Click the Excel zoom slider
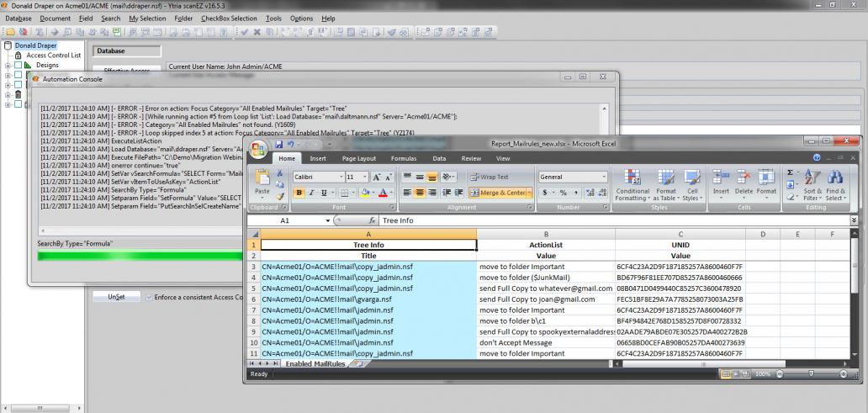 (810, 373)
